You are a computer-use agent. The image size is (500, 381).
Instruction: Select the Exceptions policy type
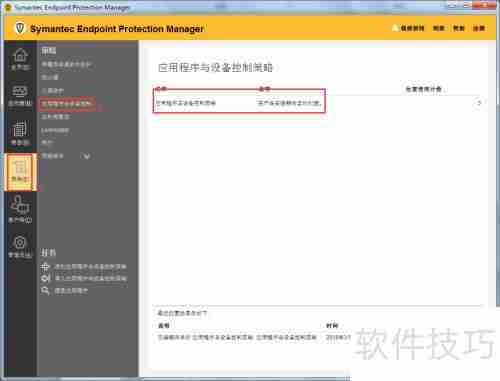pyautogui.click(x=47, y=143)
